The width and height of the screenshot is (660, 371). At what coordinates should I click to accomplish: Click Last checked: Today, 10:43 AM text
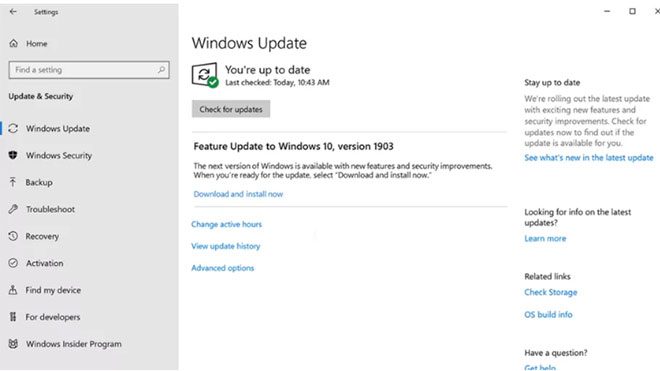277,83
